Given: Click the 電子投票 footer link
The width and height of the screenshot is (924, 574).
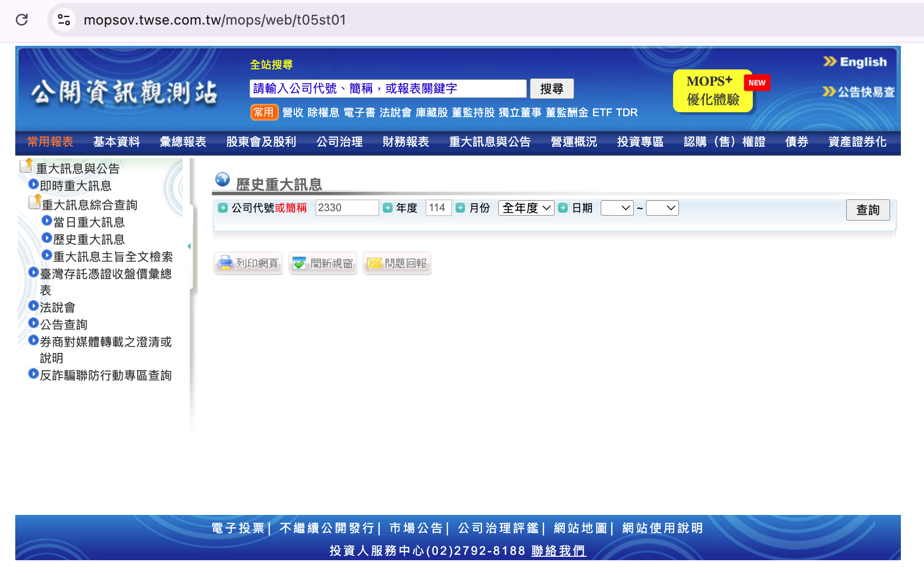Looking at the screenshot, I should tap(238, 528).
